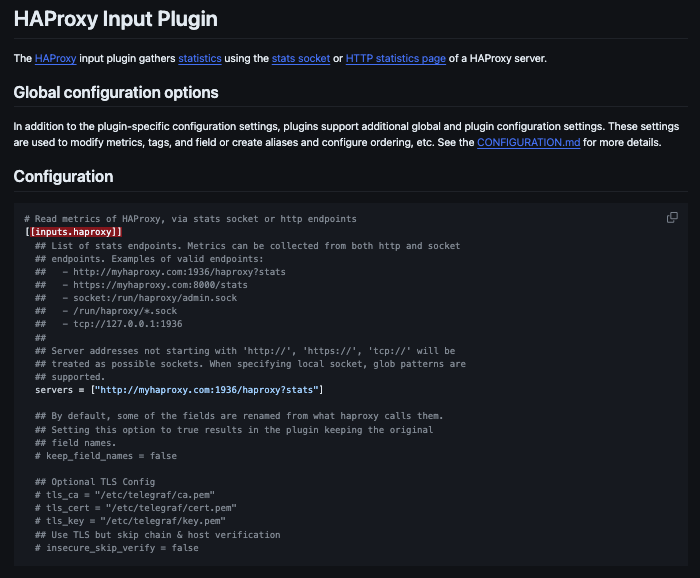Click the socket:/run/haproxy/admin.sock example
This screenshot has height=578, width=700.
pos(155,298)
